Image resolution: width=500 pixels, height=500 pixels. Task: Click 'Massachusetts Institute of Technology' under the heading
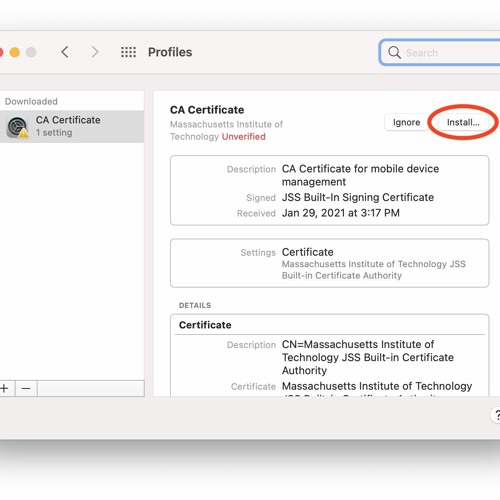226,130
